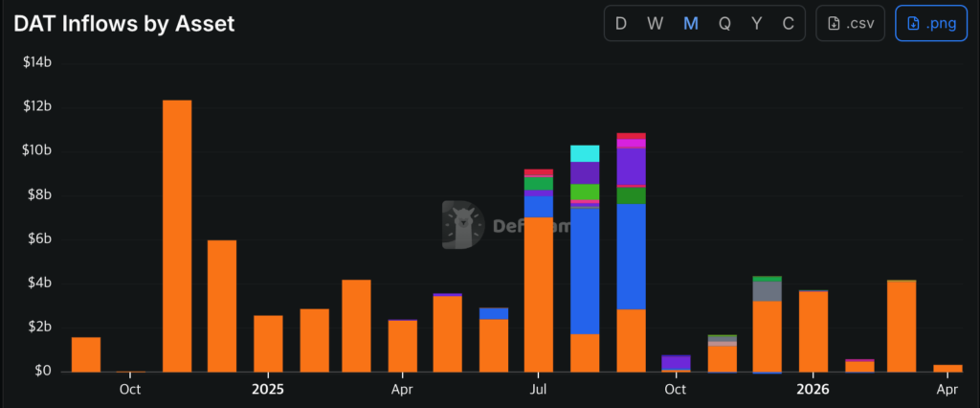Select the Weekly (W) interval
980x408 pixels.
pos(656,24)
